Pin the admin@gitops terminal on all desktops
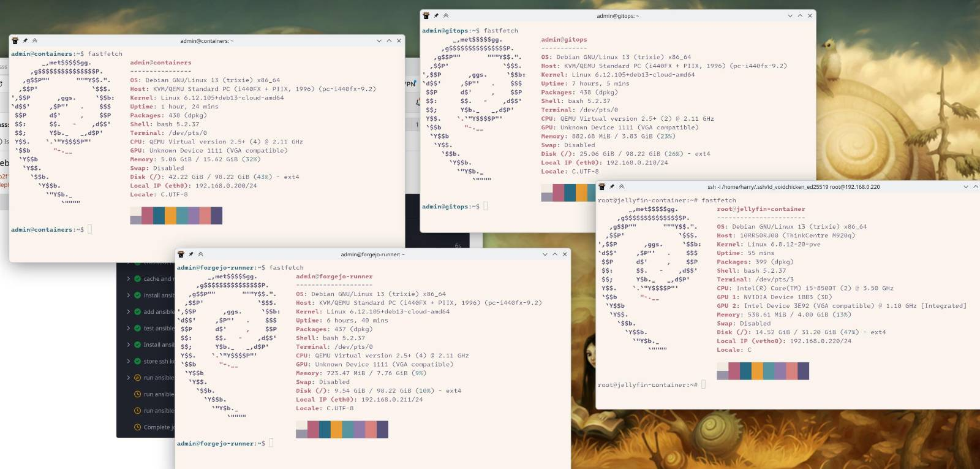 [x=436, y=15]
